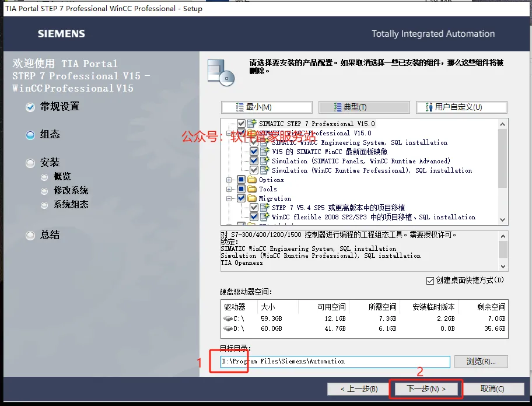Toggle the WinCC flexible 2008 SP2/SP3 checkbox
The image size is (532, 406).
(x=254, y=217)
